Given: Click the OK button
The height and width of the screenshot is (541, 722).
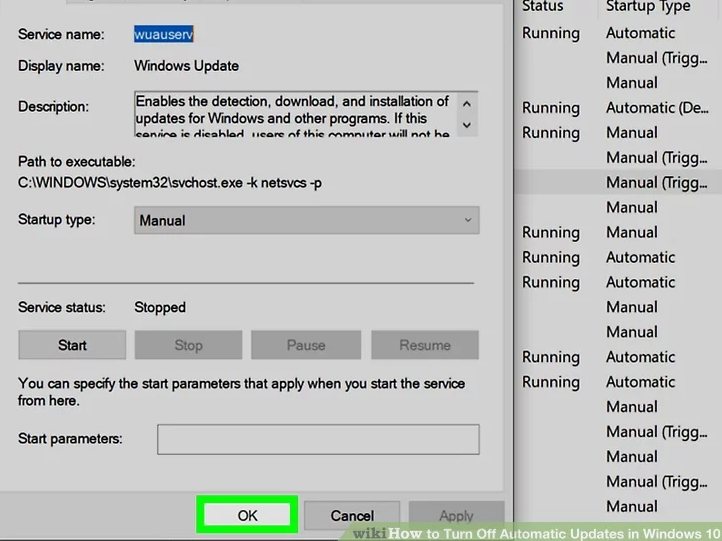Looking at the screenshot, I should tap(247, 515).
